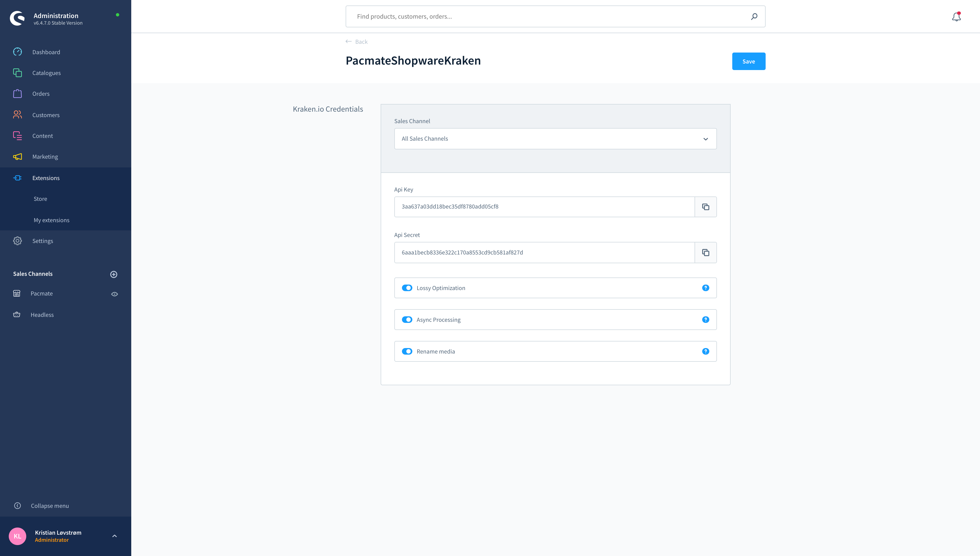Image resolution: width=980 pixels, height=556 pixels.
Task: Toggle Rename media switch
Action: (407, 351)
